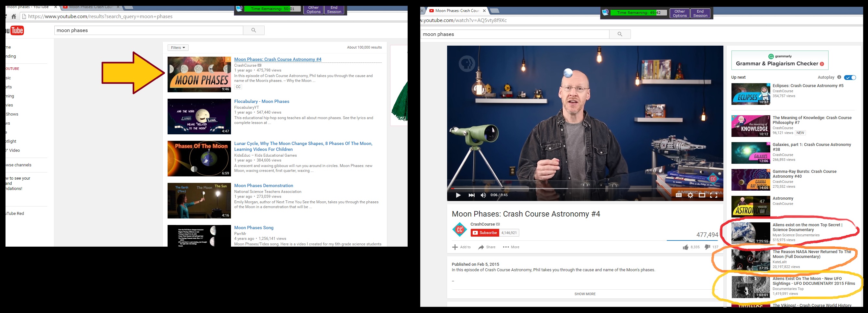Subscribe to CrashCourse channel
This screenshot has height=313, width=868.
[x=485, y=233]
